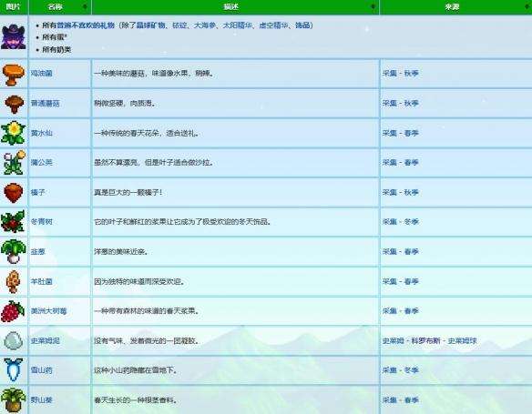This screenshot has height=414, width=532.
Task: Click the common mushroom (普通蘑菇) icon
Action: point(14,104)
